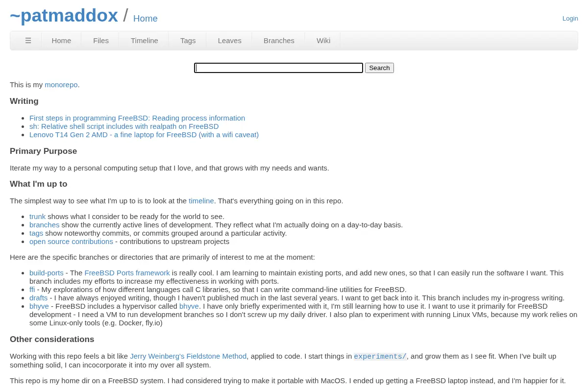Image resolution: width=588 pixels, height=392 pixels.
Task: Open the sh: Relative shell script includes article
Action: tap(124, 126)
